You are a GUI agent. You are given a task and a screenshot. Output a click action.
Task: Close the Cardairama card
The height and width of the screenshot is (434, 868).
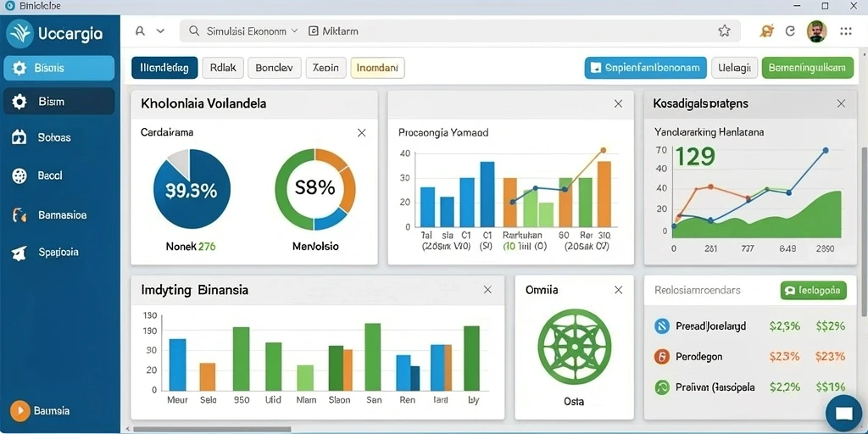pyautogui.click(x=361, y=133)
